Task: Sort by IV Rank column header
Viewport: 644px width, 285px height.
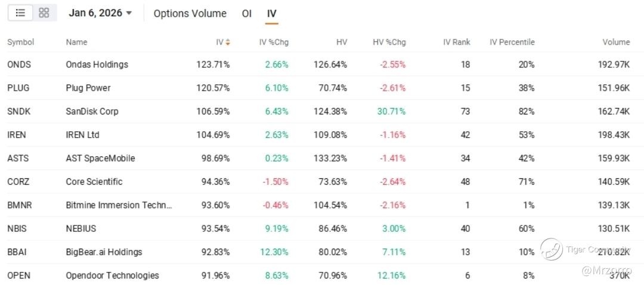Action: pyautogui.click(x=456, y=42)
